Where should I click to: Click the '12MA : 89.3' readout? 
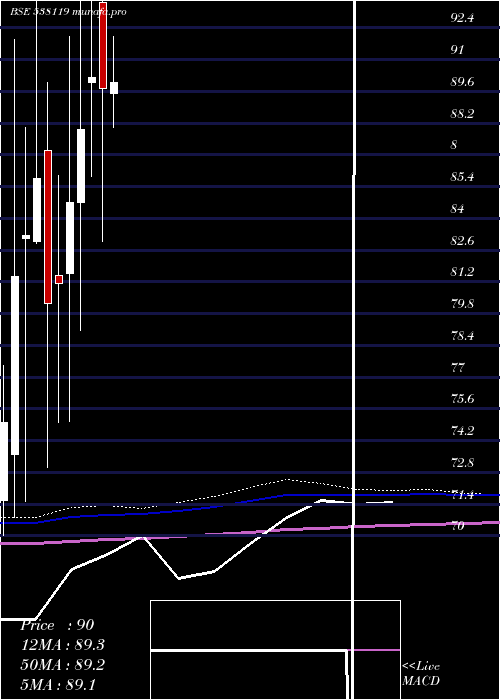point(62,645)
